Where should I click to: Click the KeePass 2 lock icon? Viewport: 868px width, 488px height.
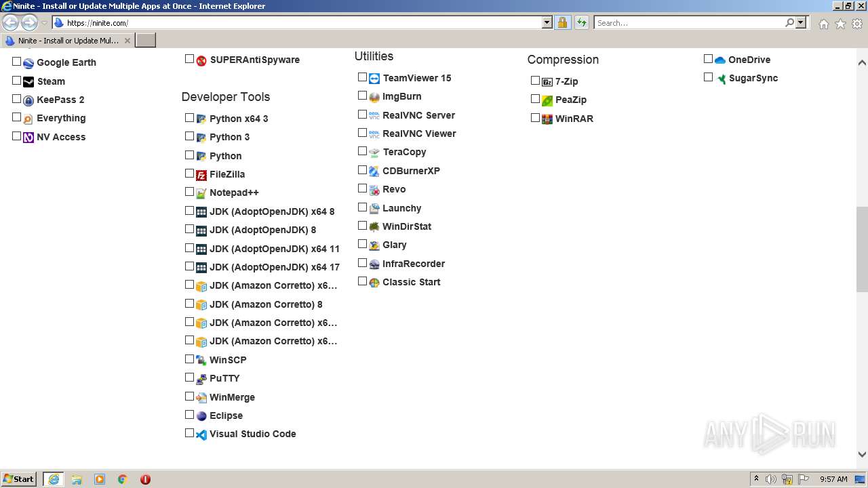click(x=28, y=100)
